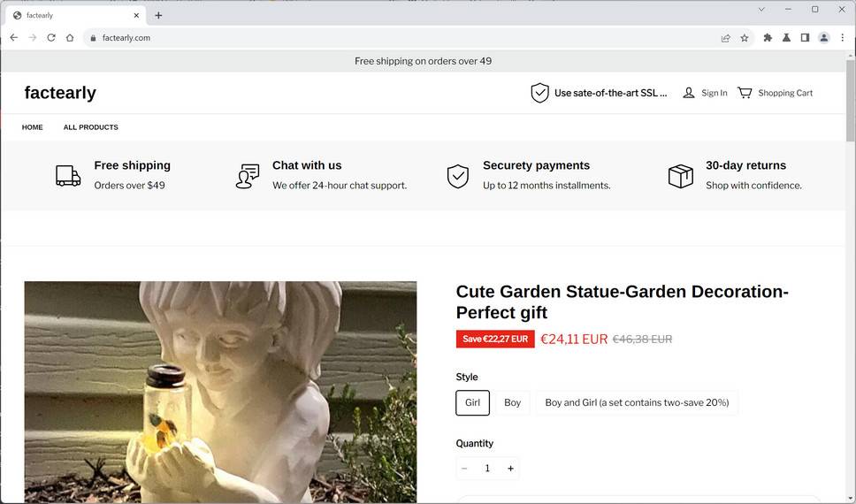Click the Securety payments shield icon

pyautogui.click(x=457, y=176)
